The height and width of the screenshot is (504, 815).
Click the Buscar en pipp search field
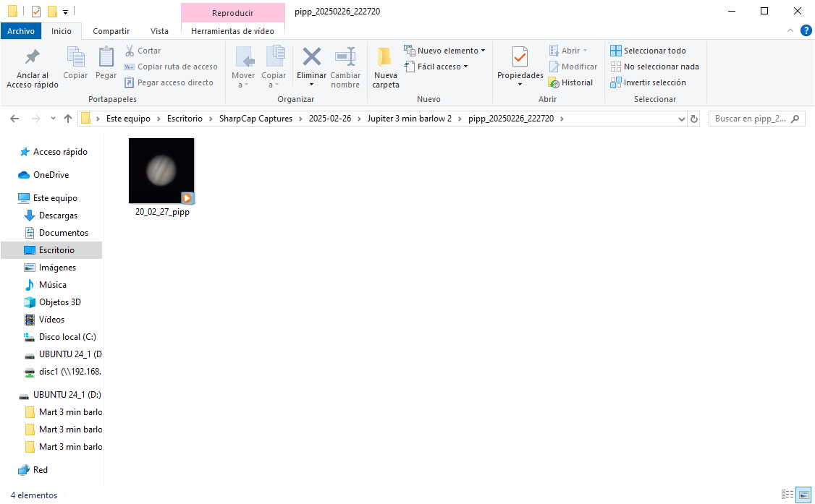(x=757, y=119)
